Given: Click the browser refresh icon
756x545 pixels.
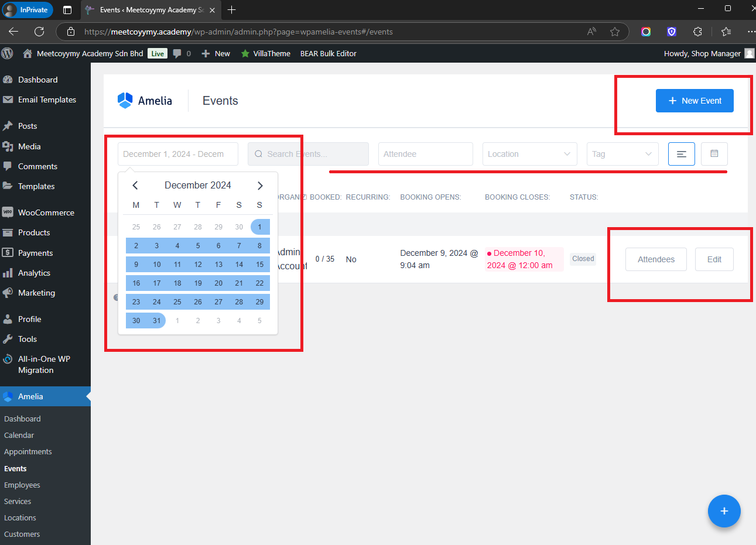Looking at the screenshot, I should click(x=39, y=32).
